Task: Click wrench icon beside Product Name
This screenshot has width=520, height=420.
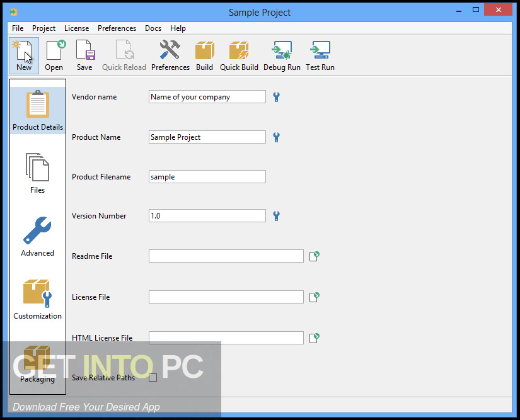Action: point(276,137)
